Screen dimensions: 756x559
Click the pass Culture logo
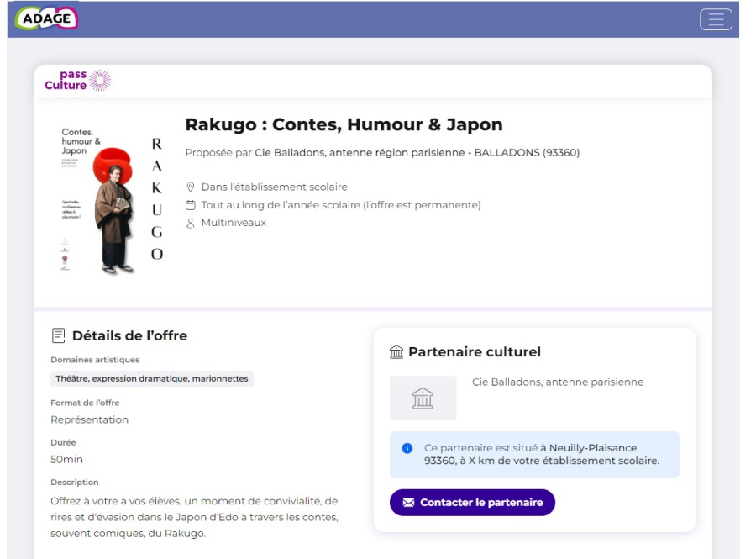77,81
